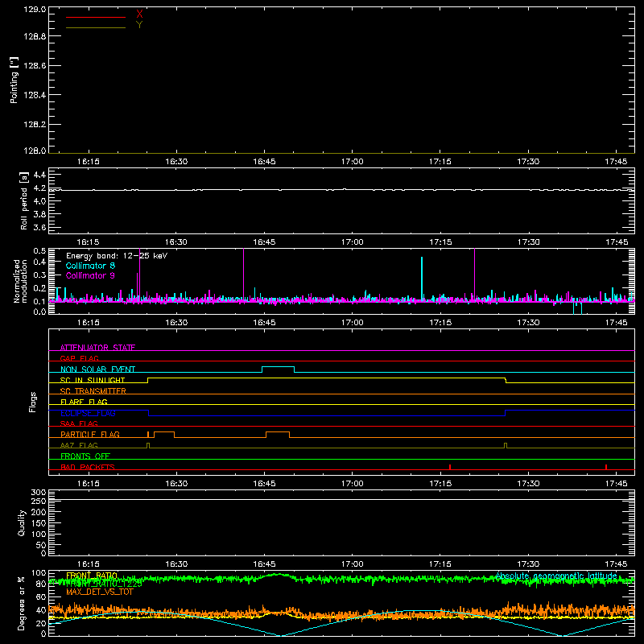Viewport: 644px width, 644px height.
Task: Click the "Collimator 8" legend label
Action: point(90,266)
